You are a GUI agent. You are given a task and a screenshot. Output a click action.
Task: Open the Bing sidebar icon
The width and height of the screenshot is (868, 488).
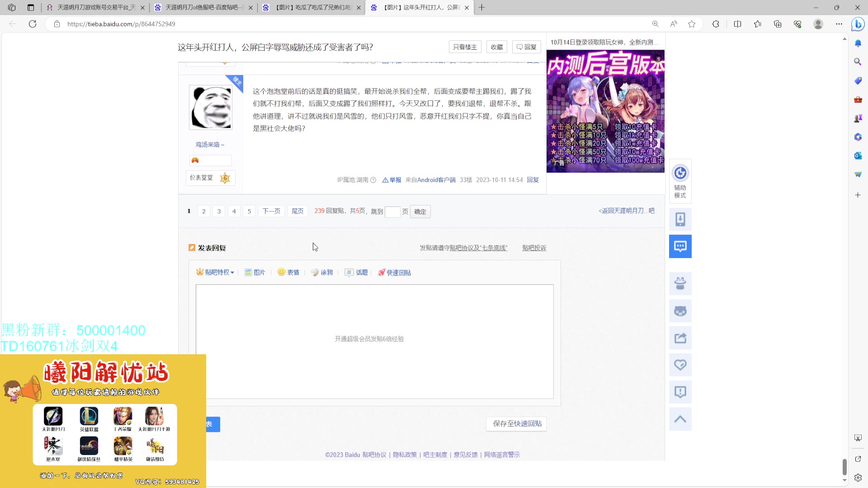click(858, 24)
